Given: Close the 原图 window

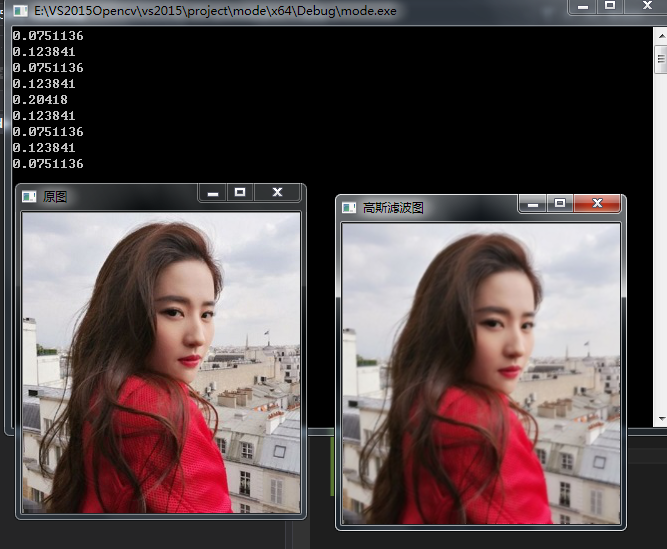Looking at the screenshot, I should 277,193.
